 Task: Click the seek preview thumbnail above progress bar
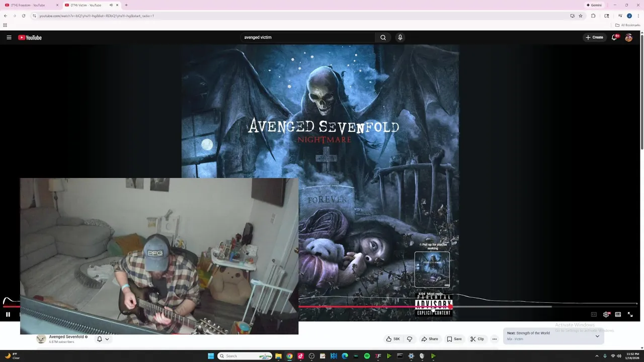tap(432, 269)
